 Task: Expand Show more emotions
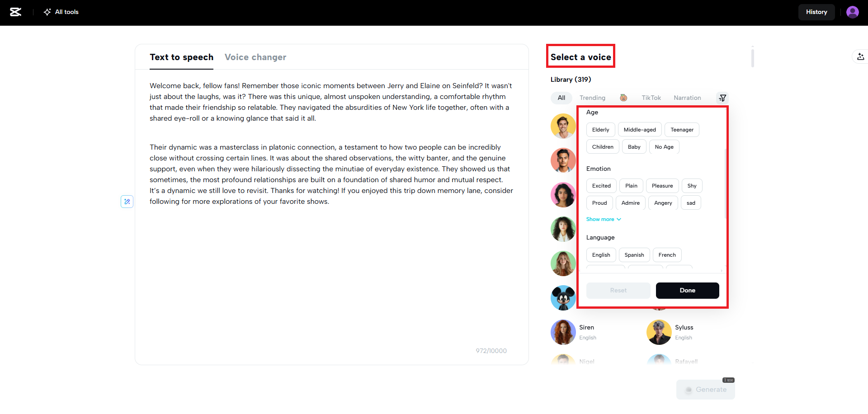(604, 219)
